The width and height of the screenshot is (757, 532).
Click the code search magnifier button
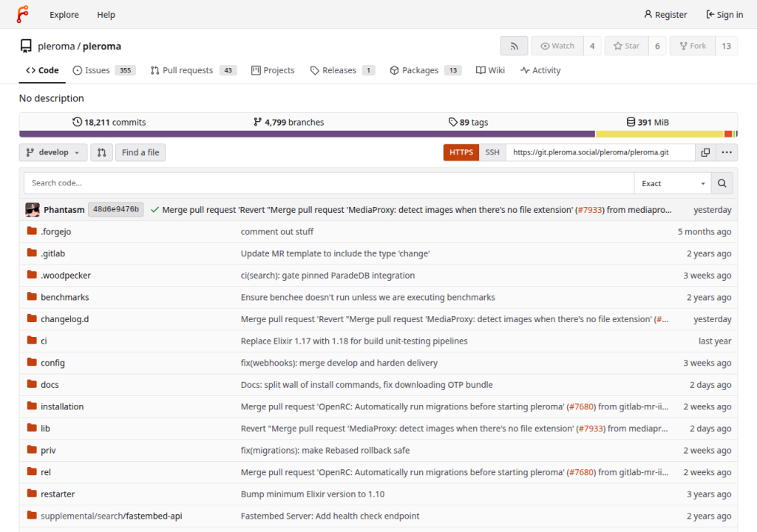[x=722, y=183]
